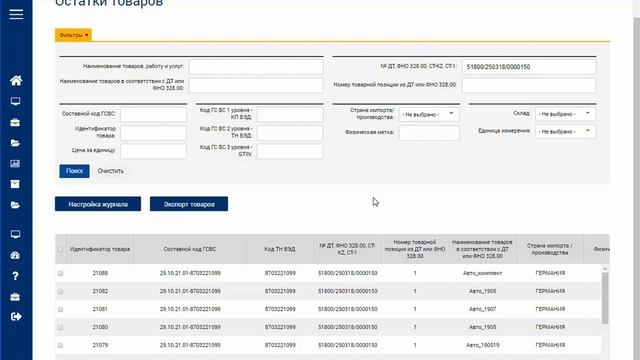Screen dimensions: 640x360
Task: Click the identifier cell 21082
Action: click(100, 291)
